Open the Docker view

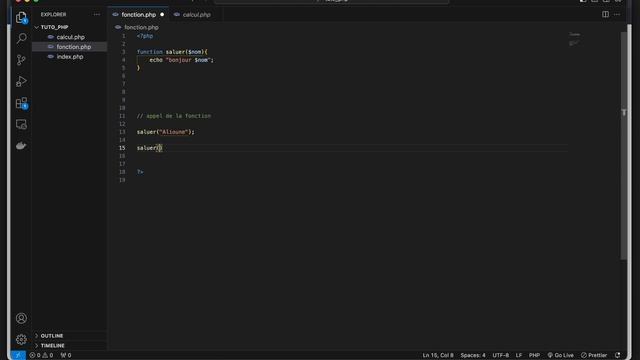(x=21, y=146)
